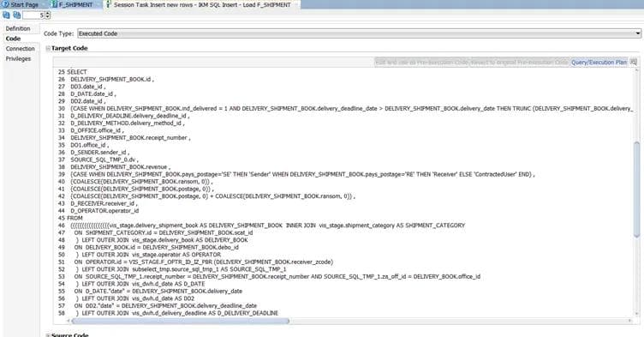The height and width of the screenshot is (337, 644).
Task: Click the postage plus ransom COALESCE line 42
Action: tap(212, 196)
